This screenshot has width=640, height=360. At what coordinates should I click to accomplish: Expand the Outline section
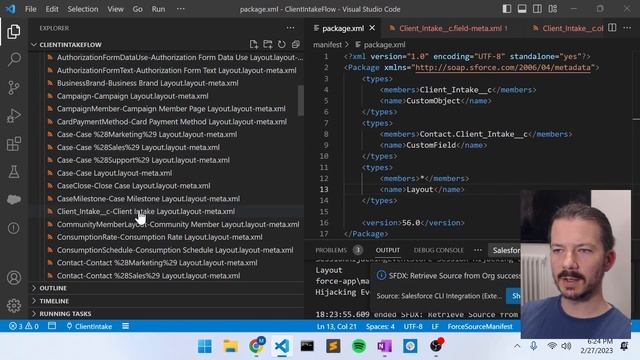click(x=53, y=288)
